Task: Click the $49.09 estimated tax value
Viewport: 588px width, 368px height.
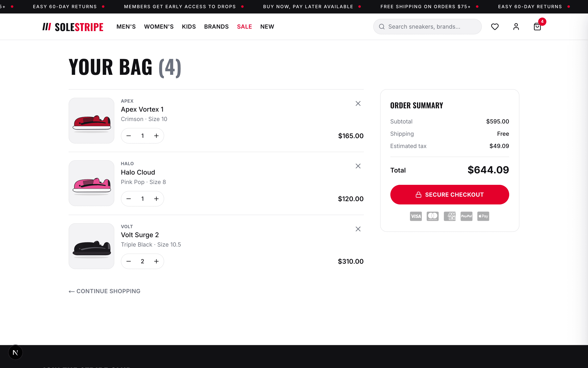Action: [x=499, y=146]
